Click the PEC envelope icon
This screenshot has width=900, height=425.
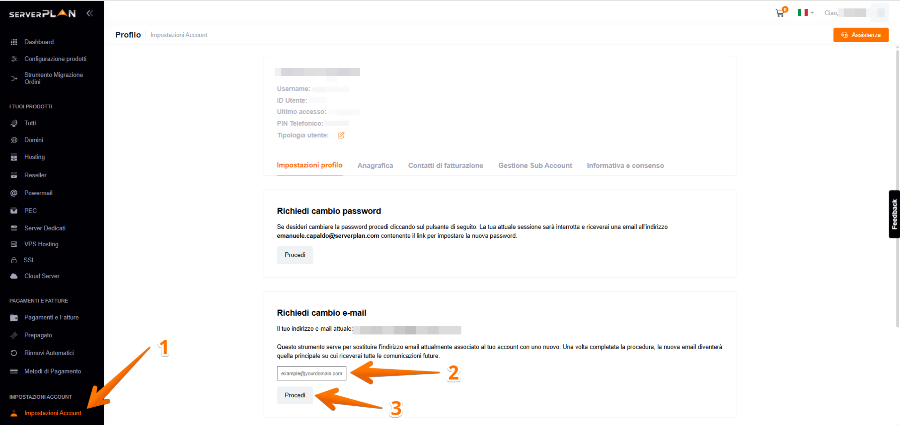tap(14, 211)
